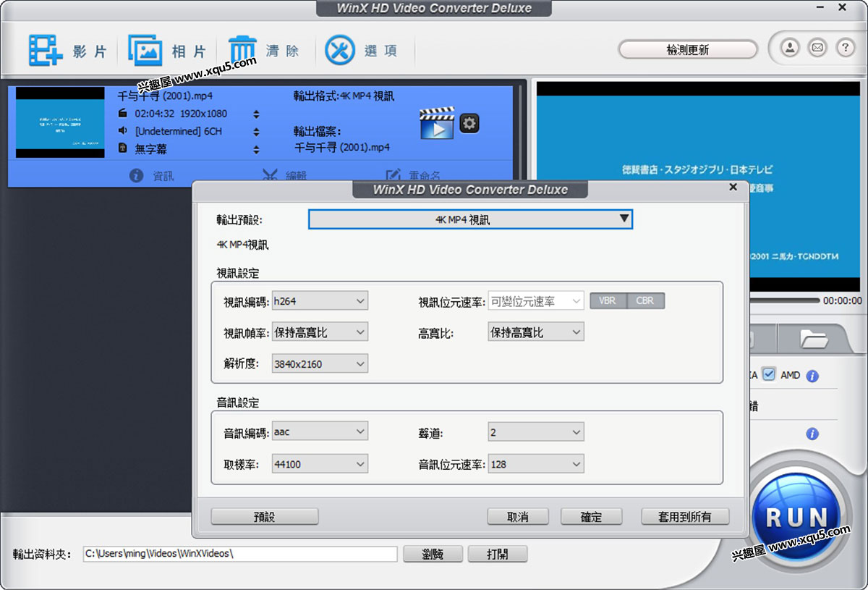Click the round blue RUN button
The width and height of the screenshot is (868, 590).
pyautogui.click(x=796, y=517)
